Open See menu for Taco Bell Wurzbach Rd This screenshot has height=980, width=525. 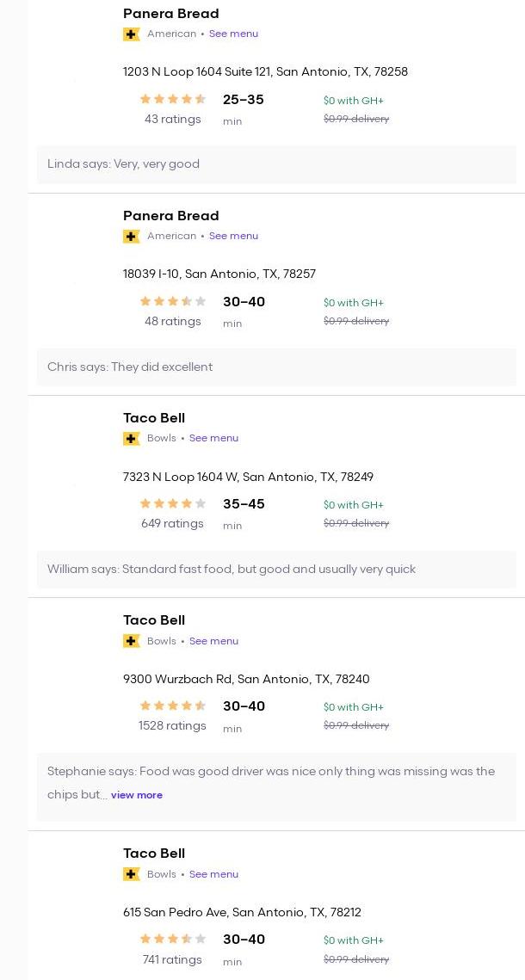(x=213, y=641)
